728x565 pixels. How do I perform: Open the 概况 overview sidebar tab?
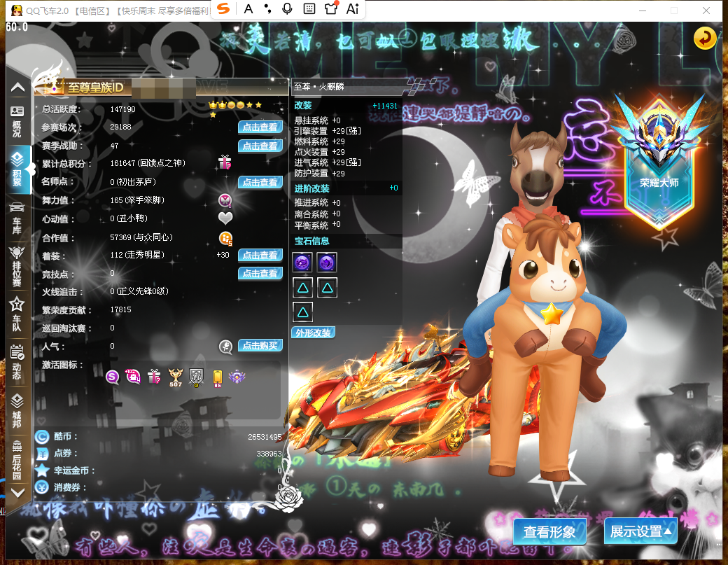17,122
